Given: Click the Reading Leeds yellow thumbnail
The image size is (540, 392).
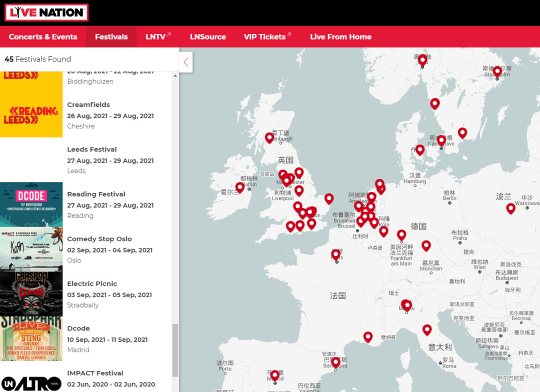Looking at the screenshot, I should [31, 115].
